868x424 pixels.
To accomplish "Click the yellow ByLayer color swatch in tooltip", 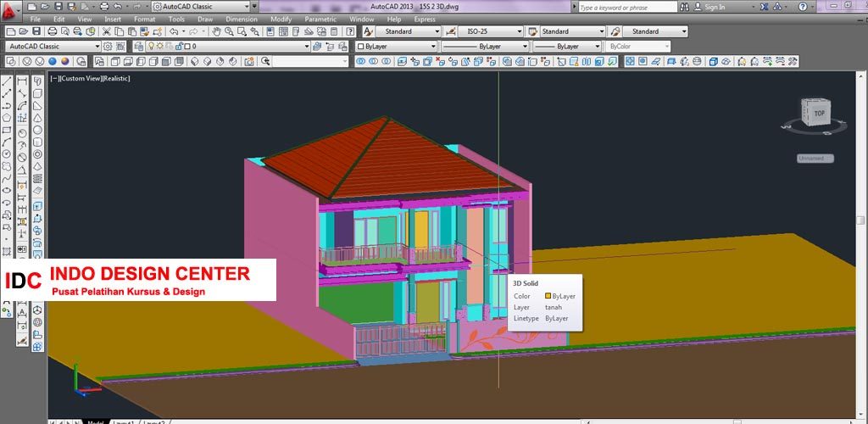I will 548,296.
